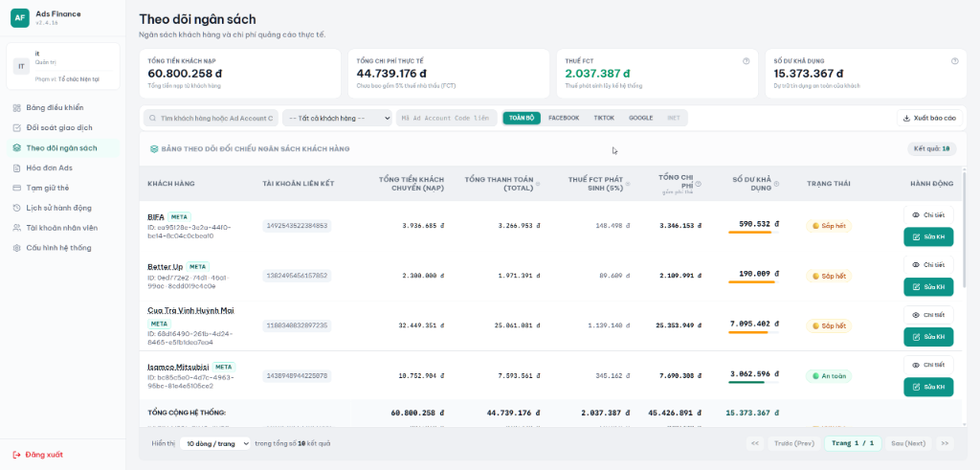Open the 10 dòng / trang dropdown

[x=215, y=443]
